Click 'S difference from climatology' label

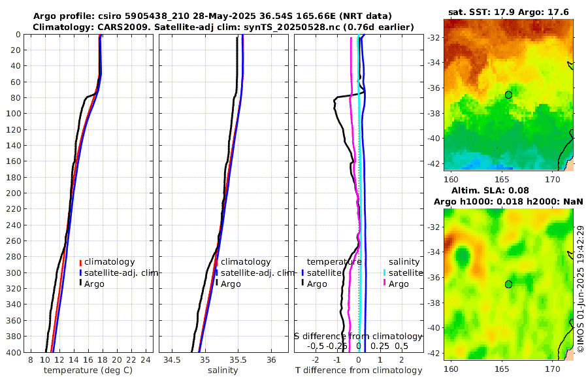[358, 337]
